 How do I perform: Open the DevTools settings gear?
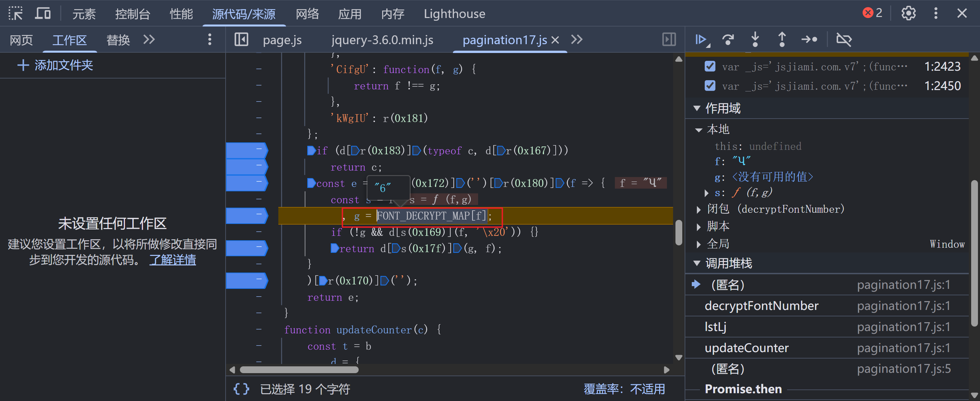coord(908,14)
